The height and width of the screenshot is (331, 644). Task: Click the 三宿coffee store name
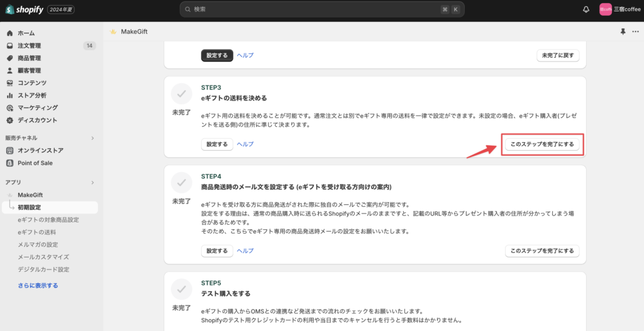tap(627, 9)
